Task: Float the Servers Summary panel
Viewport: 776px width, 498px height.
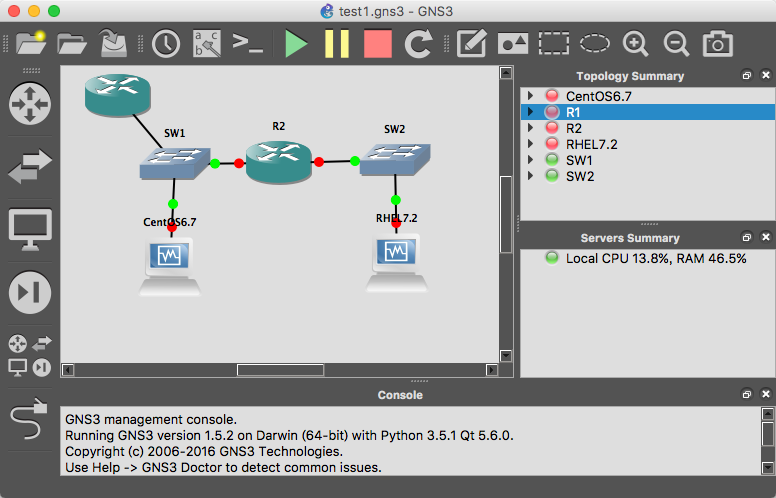Action: [x=746, y=237]
